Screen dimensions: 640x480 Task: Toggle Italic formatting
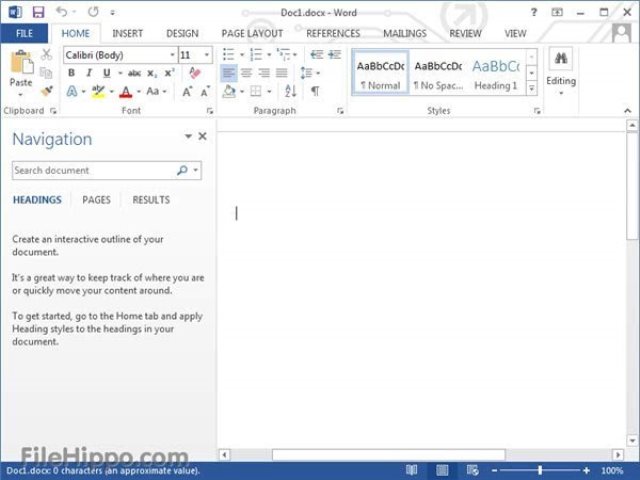pyautogui.click(x=89, y=73)
